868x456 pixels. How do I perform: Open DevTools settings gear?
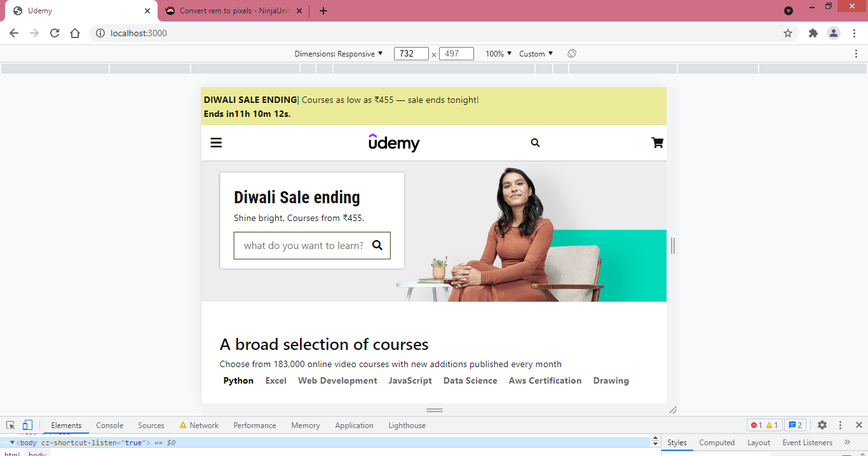click(822, 425)
